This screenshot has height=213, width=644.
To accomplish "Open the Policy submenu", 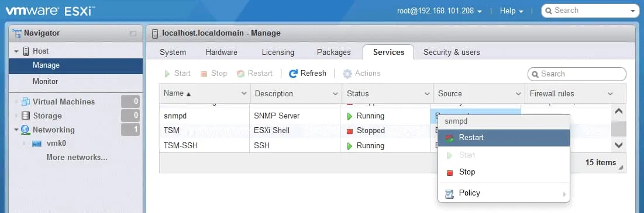I will [x=504, y=193].
